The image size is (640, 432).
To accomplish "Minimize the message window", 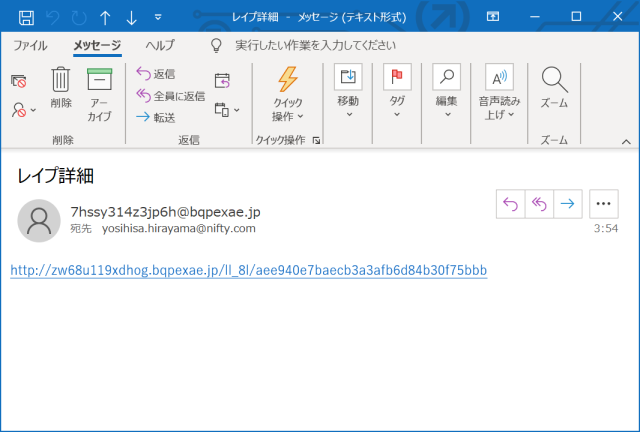I will 535,17.
